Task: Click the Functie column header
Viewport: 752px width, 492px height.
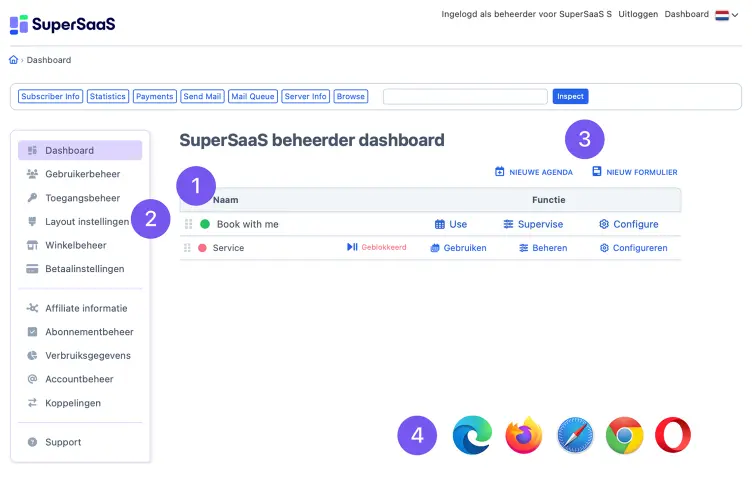Action: 549,199
